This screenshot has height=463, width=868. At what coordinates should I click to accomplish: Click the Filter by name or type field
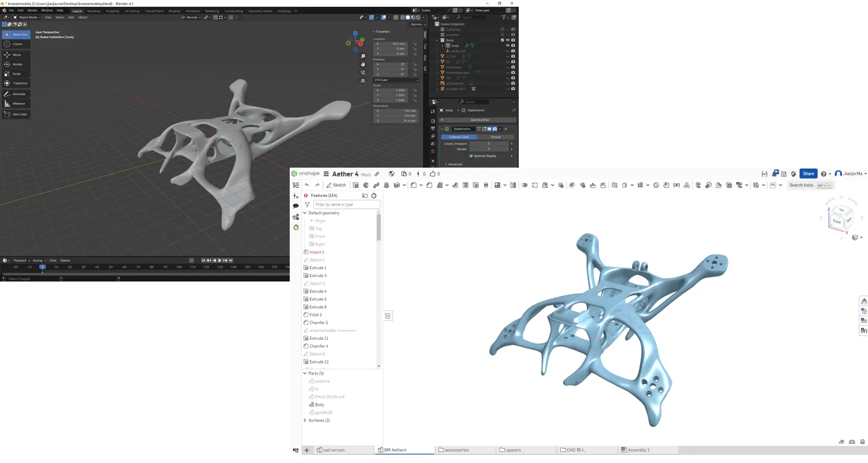(346, 204)
